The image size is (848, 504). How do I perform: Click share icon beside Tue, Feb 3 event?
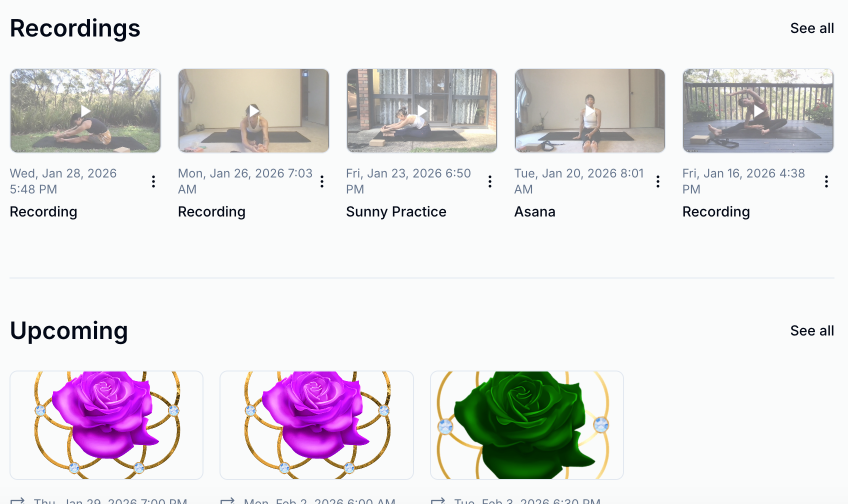[x=438, y=500]
